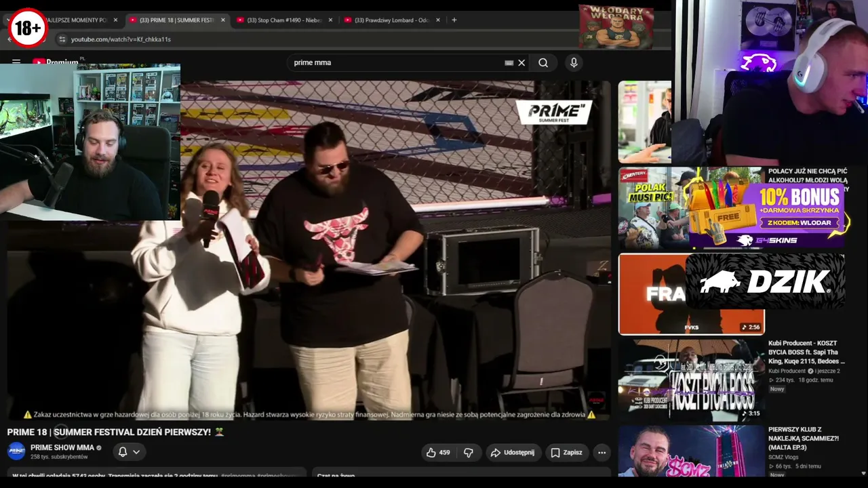Open the 'POLAK MUSI PIĆ' video thumbnail
The image size is (868, 488).
point(691,208)
